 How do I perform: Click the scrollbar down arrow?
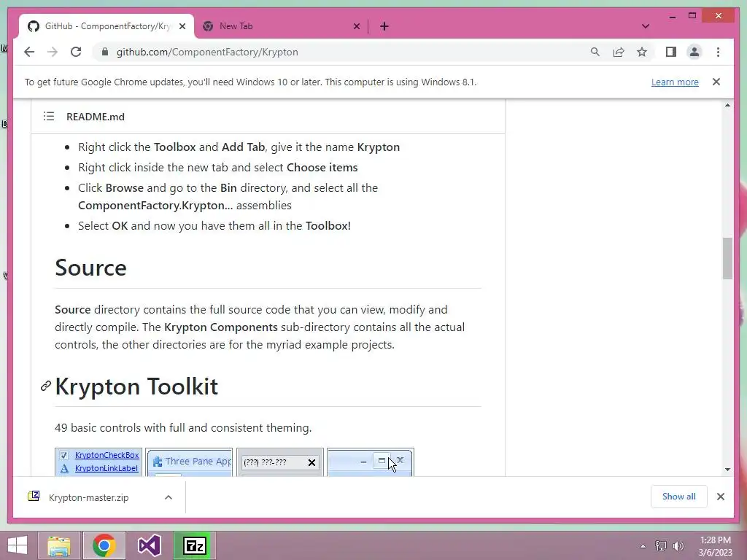pyautogui.click(x=727, y=470)
